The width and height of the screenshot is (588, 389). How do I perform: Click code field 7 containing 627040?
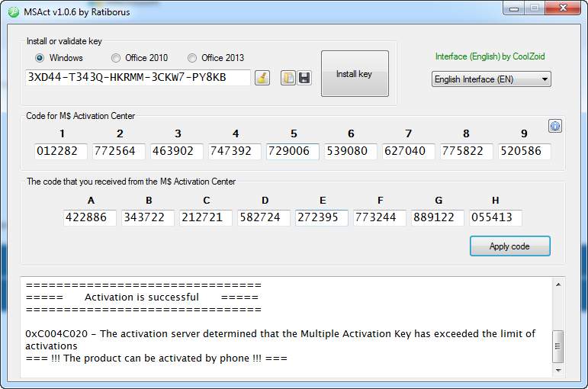point(408,151)
